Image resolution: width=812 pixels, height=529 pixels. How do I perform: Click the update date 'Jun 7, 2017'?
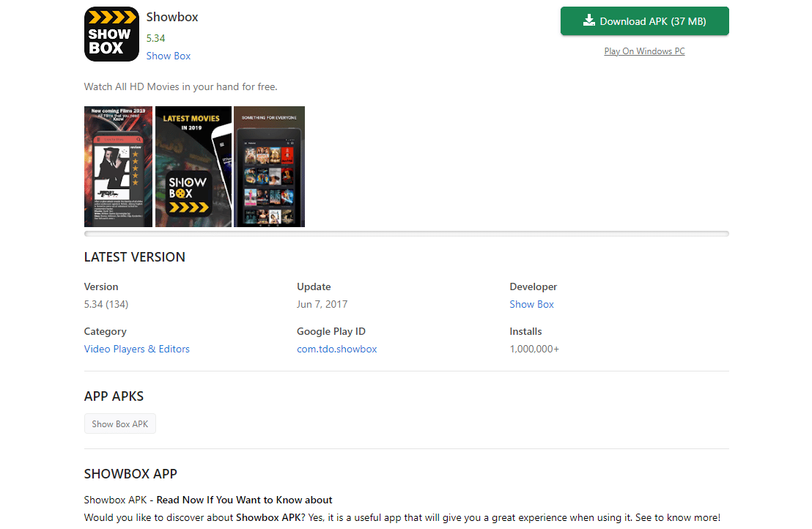(x=322, y=304)
